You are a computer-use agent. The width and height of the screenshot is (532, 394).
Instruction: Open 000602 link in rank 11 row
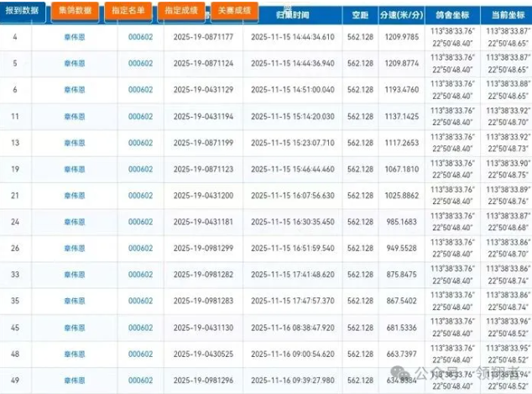point(140,117)
